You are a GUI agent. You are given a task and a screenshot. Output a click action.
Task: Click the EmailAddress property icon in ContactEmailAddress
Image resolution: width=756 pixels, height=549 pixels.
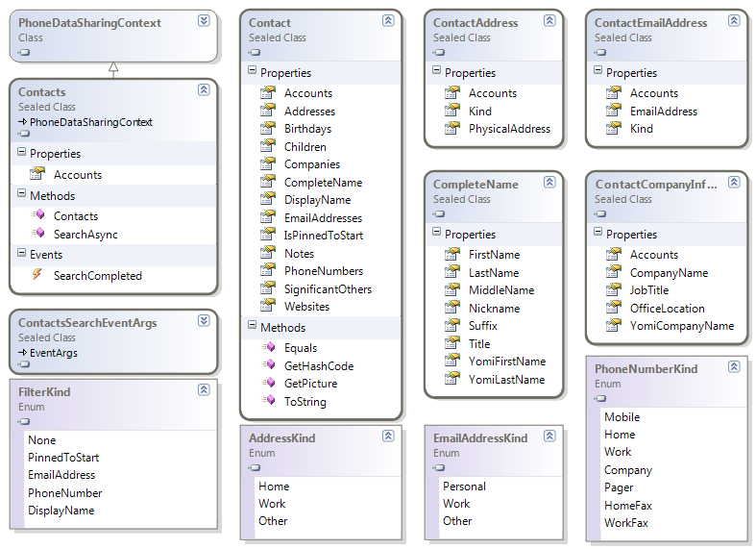coord(613,110)
